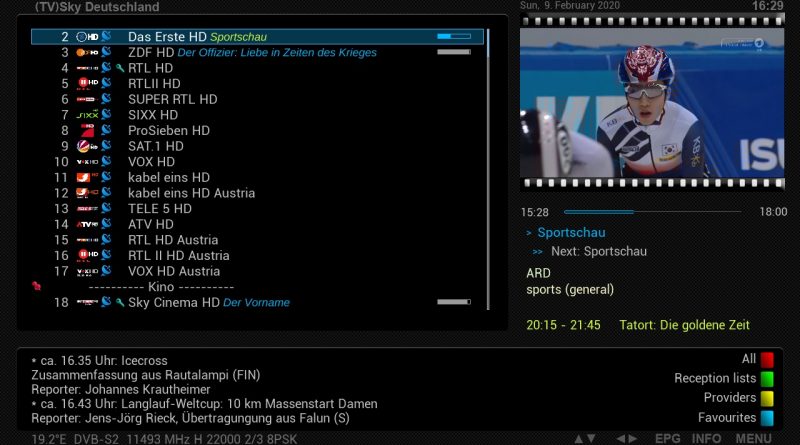Open the EPG guide
The height and width of the screenshot is (445, 800).
pyautogui.click(x=667, y=438)
